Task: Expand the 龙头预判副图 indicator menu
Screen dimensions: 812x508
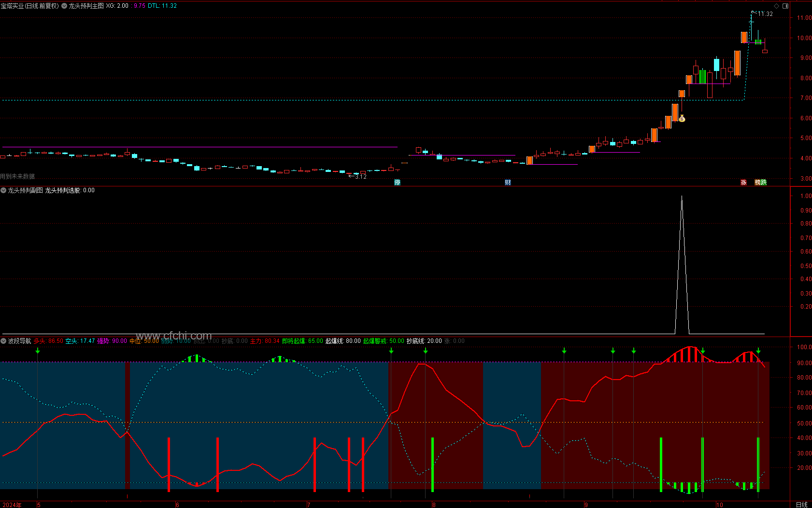Action: coord(3,190)
